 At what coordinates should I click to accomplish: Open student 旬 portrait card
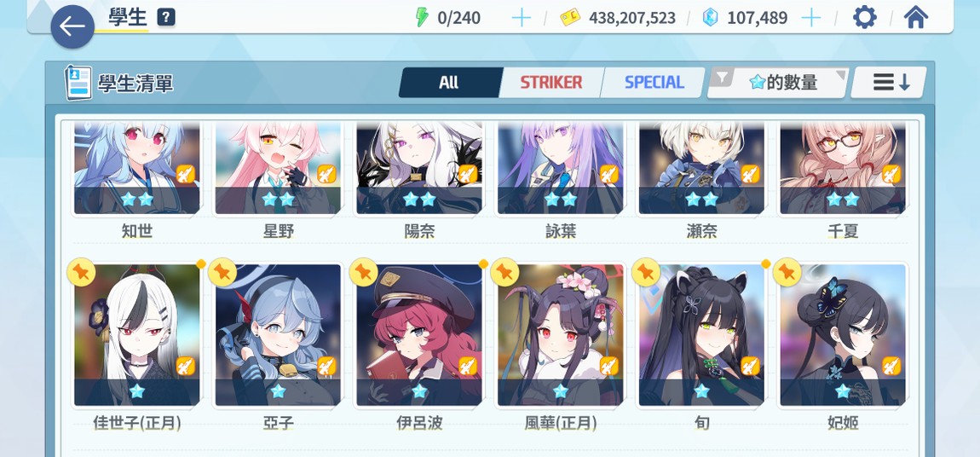702,335
